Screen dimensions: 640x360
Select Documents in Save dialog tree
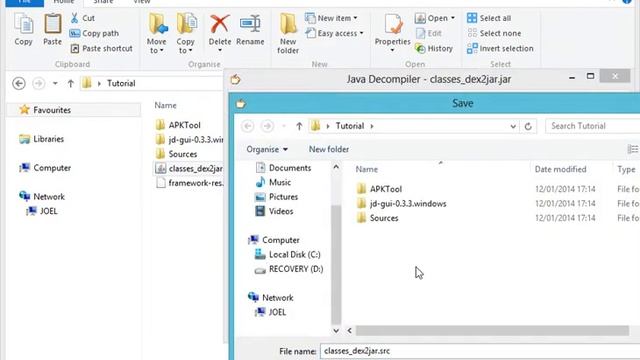pos(283,168)
